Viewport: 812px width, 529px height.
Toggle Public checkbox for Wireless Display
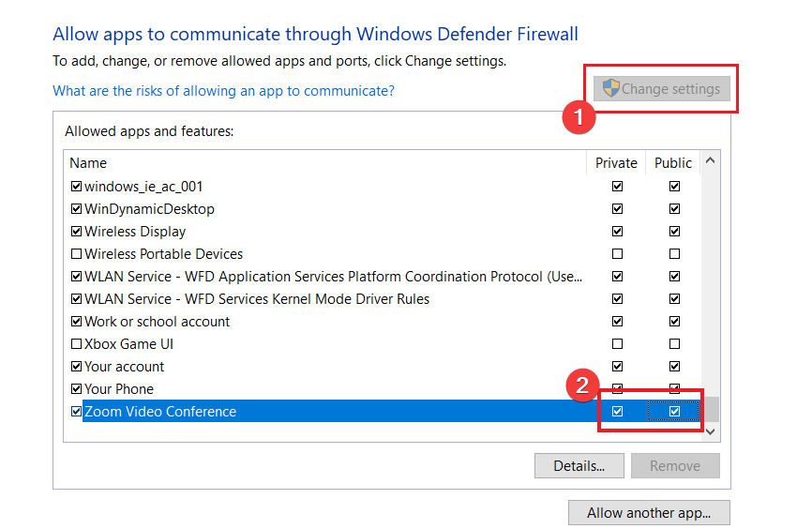[674, 232]
